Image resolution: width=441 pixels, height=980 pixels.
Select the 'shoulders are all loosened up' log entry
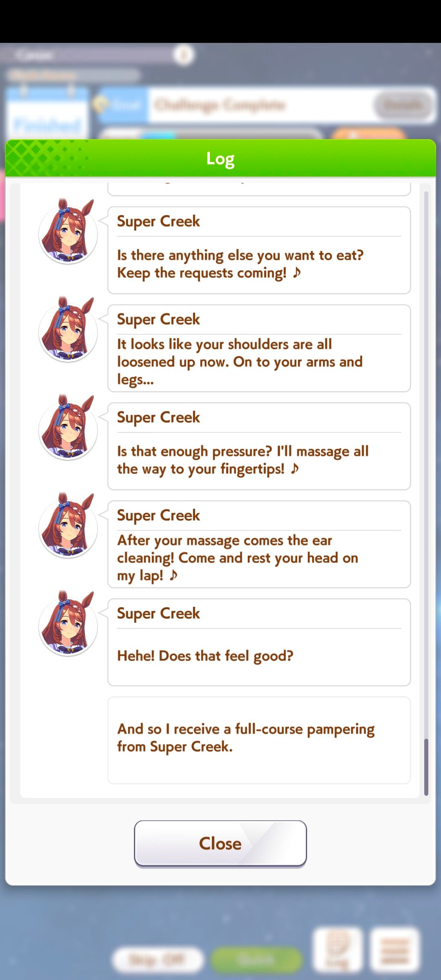coord(259,348)
